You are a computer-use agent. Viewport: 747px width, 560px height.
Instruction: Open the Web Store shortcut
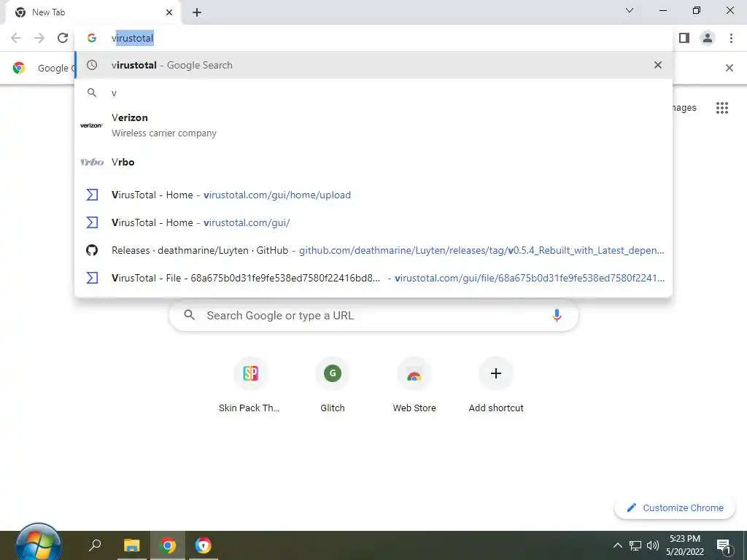pos(414,385)
